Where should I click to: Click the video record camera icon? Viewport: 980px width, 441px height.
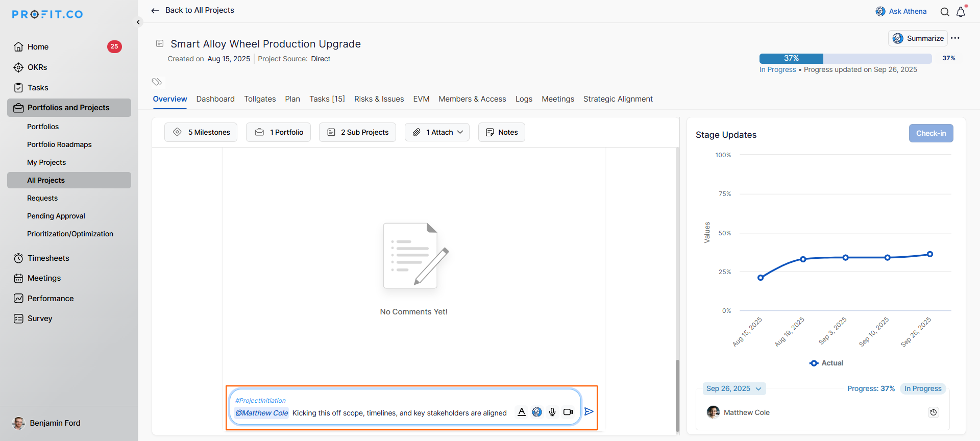coord(568,412)
